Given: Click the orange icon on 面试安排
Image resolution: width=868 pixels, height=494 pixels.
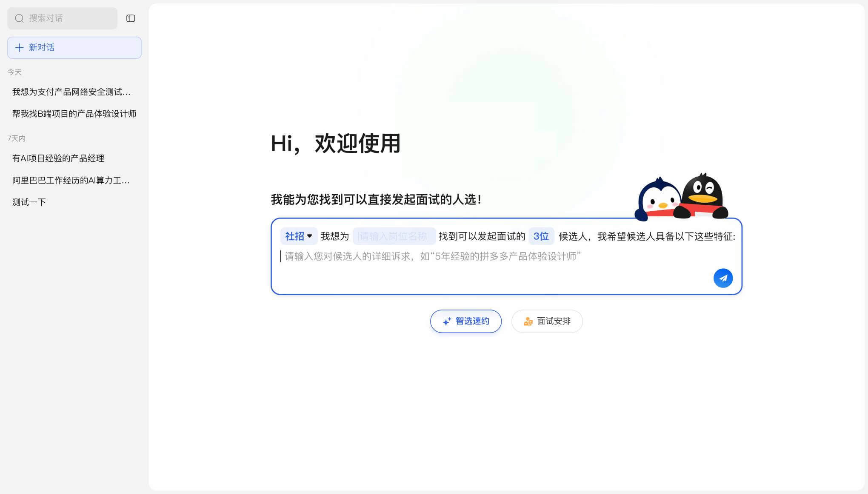Looking at the screenshot, I should click(x=528, y=322).
